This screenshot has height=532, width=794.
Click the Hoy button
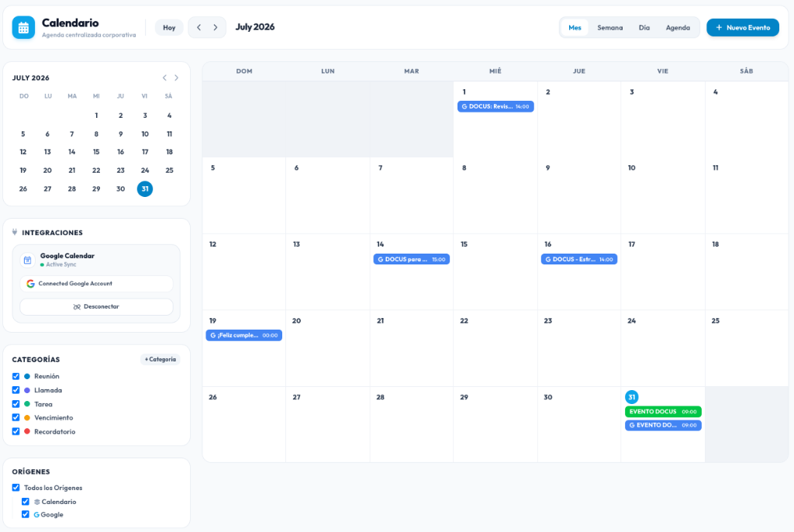(169, 27)
